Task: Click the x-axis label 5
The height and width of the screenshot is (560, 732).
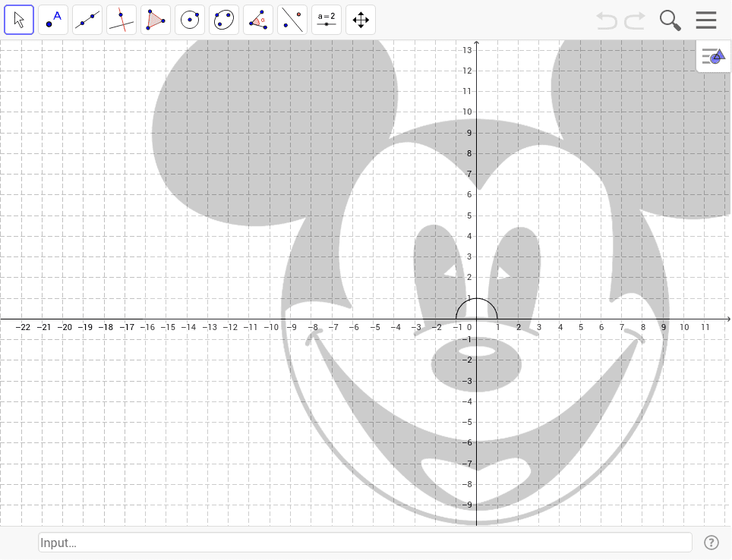Action: click(581, 328)
